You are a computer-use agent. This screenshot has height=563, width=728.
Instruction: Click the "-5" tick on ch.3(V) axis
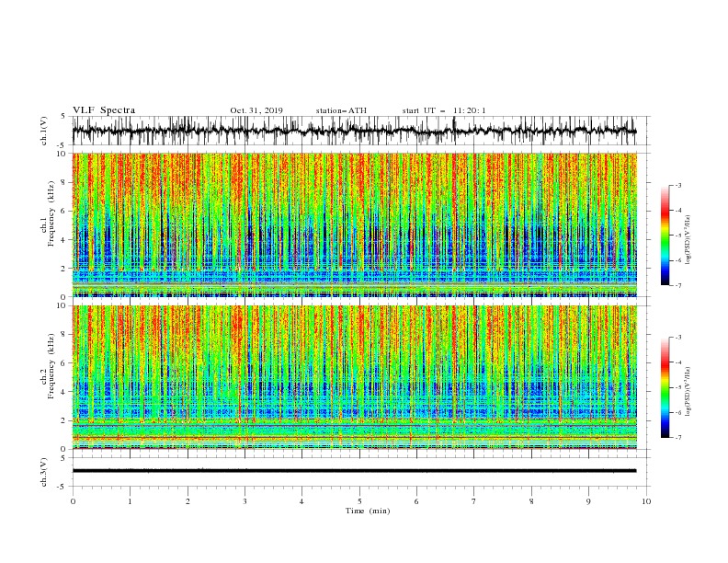coord(62,487)
